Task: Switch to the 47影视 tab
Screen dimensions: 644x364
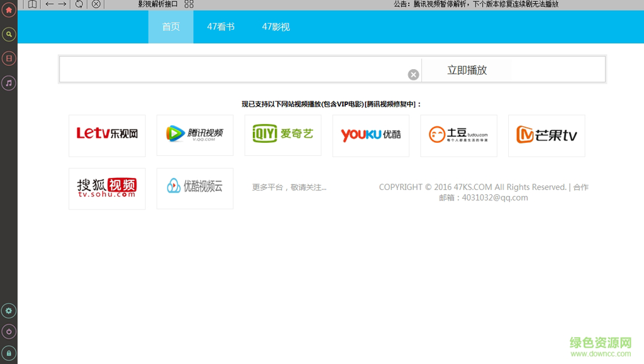Action: (x=276, y=26)
